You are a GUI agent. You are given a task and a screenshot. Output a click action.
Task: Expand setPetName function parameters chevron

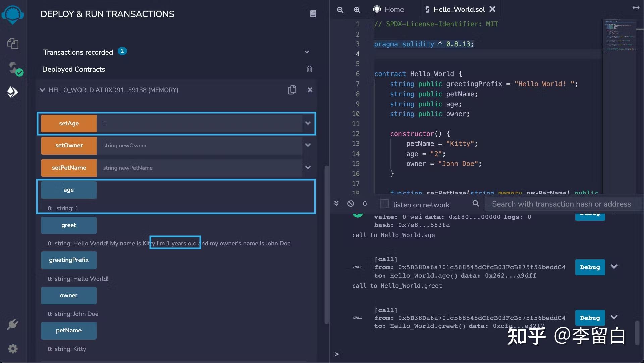click(308, 168)
